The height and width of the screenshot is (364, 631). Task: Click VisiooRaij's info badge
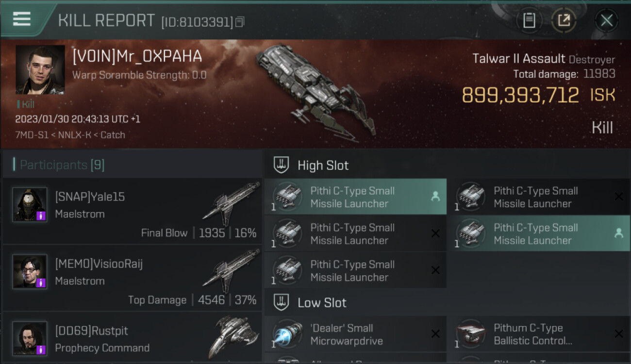(x=41, y=282)
